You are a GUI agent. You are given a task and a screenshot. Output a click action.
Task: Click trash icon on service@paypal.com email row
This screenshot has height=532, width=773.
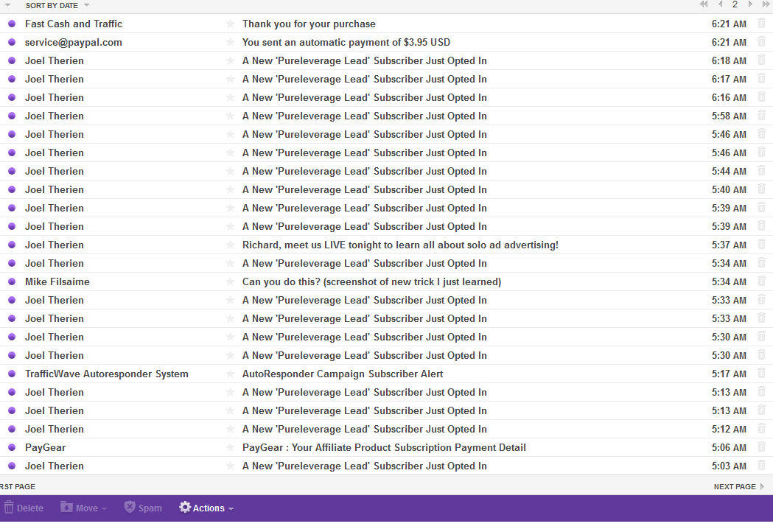pyautogui.click(x=762, y=42)
